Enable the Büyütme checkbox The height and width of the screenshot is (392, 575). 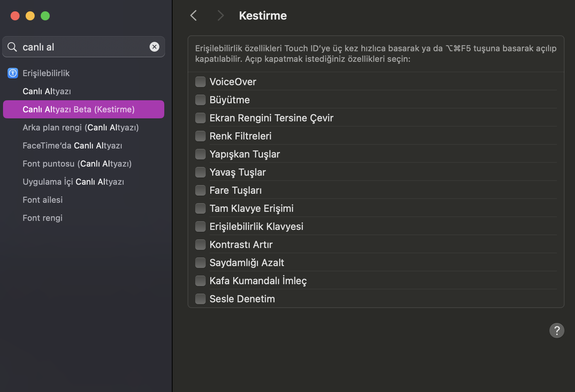(200, 100)
